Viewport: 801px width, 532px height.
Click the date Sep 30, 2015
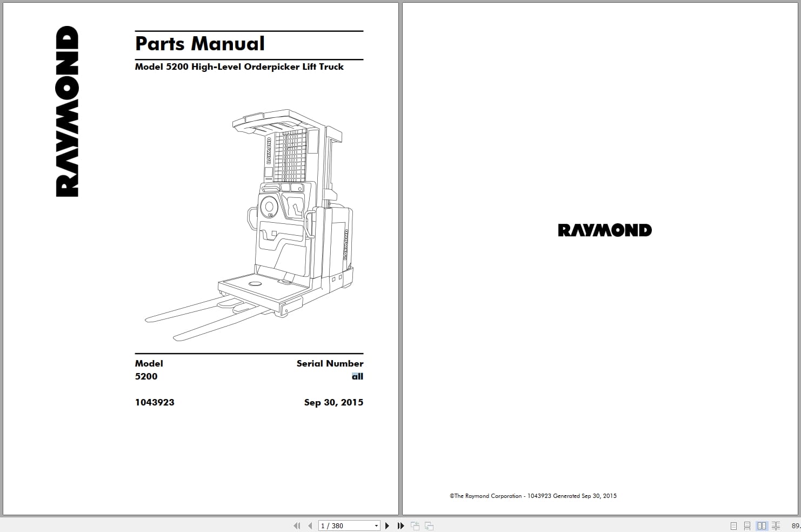coord(333,402)
